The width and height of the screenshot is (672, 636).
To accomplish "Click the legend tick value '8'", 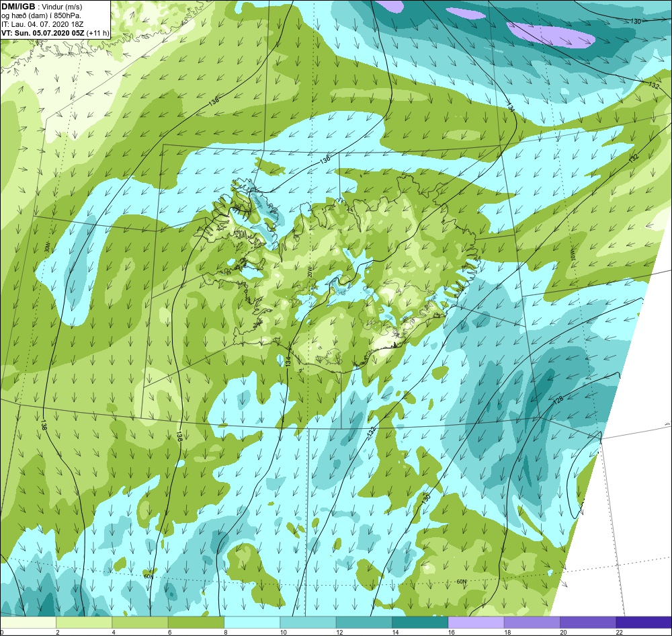I will point(225,632).
